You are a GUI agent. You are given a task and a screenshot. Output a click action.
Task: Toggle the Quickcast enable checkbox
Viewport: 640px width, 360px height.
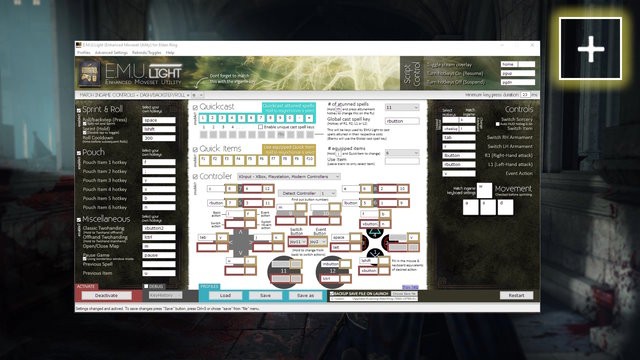click(195, 107)
